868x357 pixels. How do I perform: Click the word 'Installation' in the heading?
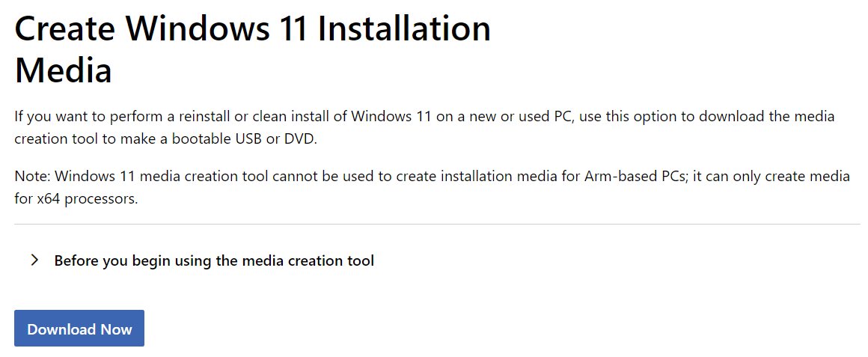tap(404, 30)
